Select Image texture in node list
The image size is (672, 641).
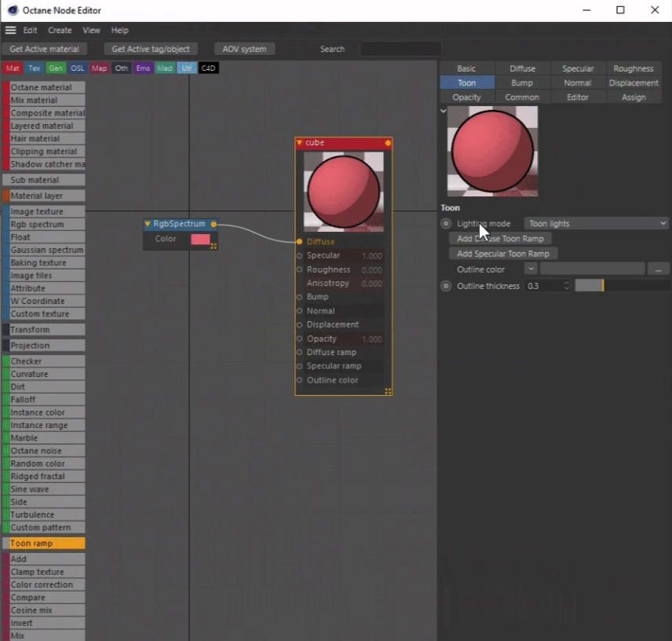44,211
